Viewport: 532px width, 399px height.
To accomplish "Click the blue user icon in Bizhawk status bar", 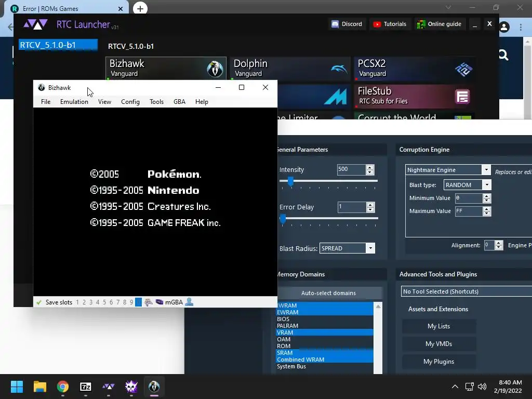I will point(189,302).
